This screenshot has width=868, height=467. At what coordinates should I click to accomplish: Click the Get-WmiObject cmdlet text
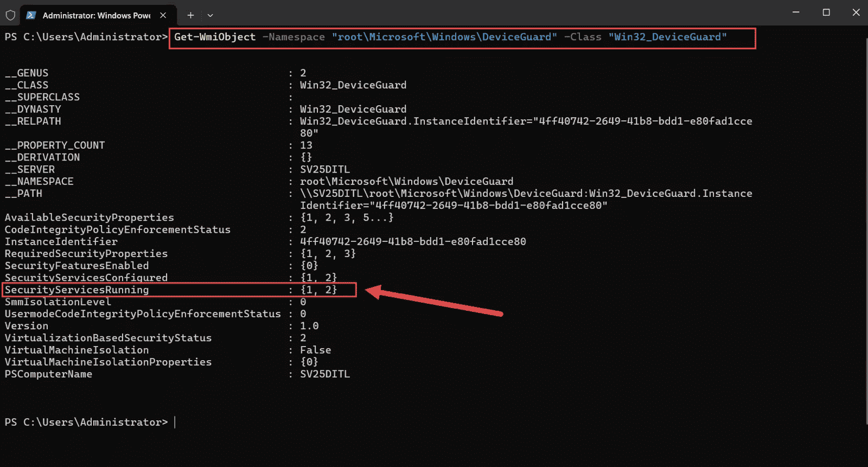click(215, 37)
